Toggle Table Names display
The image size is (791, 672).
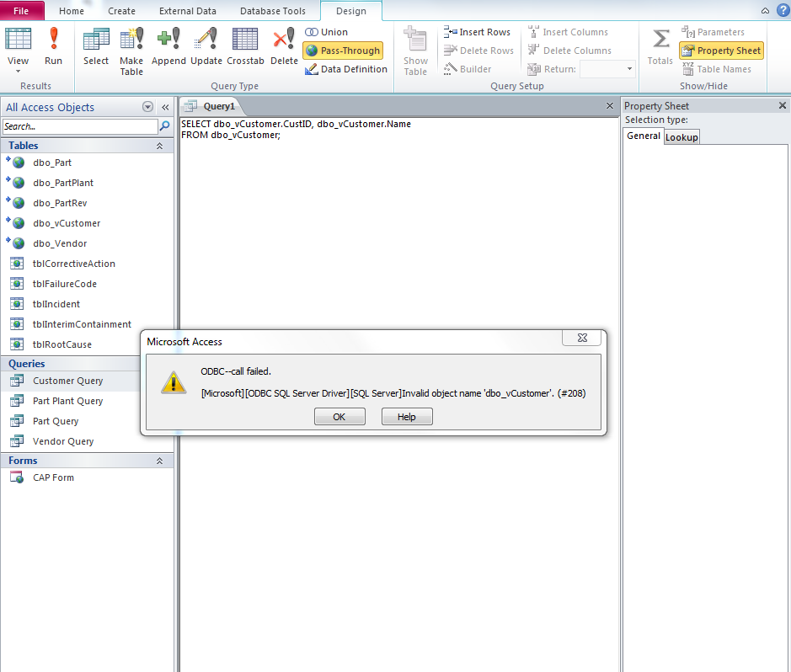716,69
